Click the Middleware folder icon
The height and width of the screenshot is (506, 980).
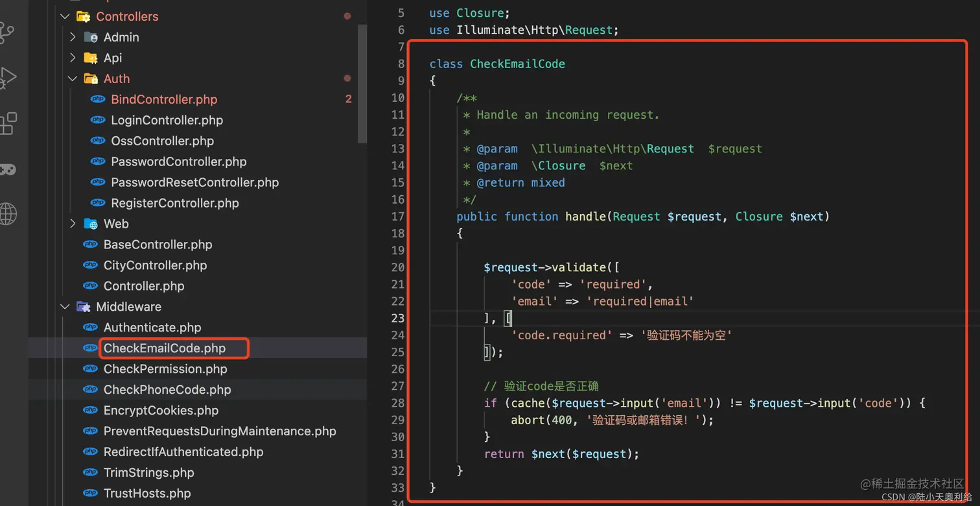click(83, 307)
